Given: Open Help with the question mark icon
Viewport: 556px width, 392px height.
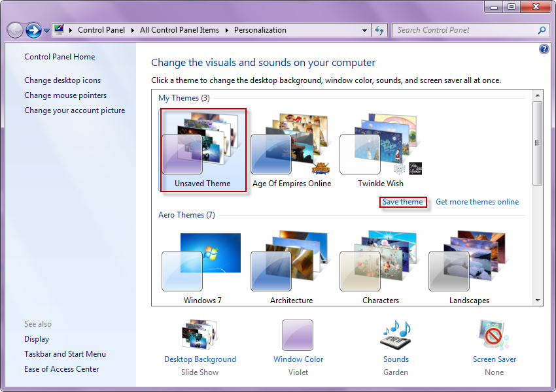Looking at the screenshot, I should pyautogui.click(x=544, y=49).
